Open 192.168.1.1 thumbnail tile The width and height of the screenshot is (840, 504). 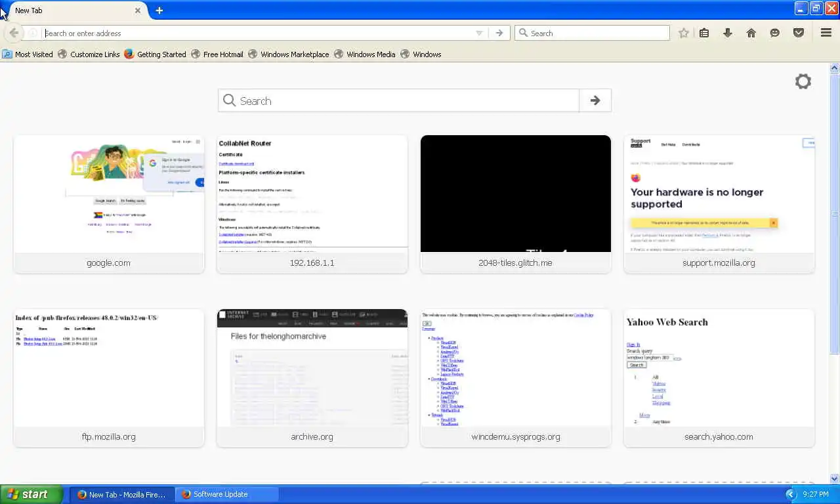312,204
